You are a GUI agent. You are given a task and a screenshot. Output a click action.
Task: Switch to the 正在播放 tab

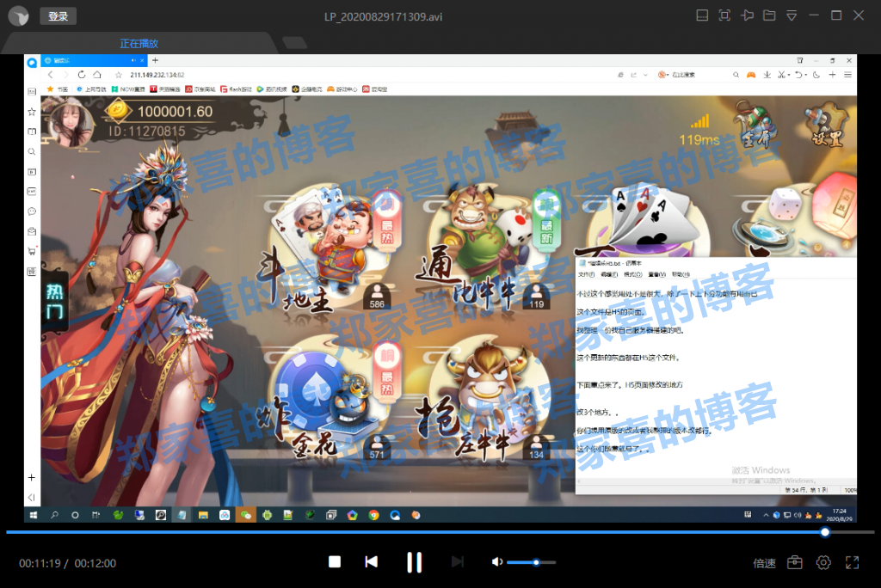tap(139, 43)
